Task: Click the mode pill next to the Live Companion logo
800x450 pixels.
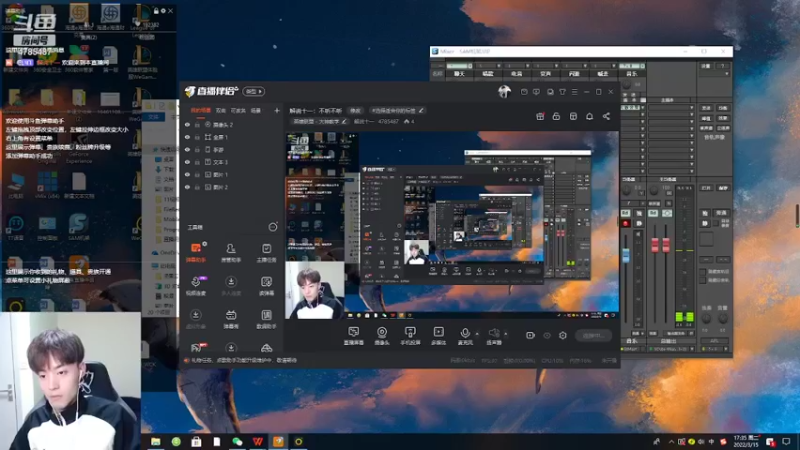Action: tap(254, 91)
